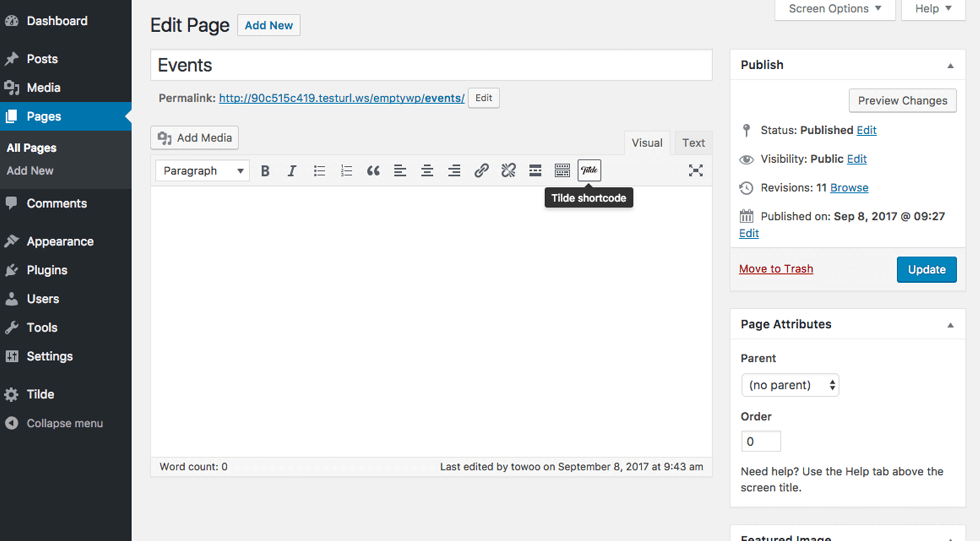980x541 pixels.
Task: Collapse the Publish panel
Action: tap(950, 66)
